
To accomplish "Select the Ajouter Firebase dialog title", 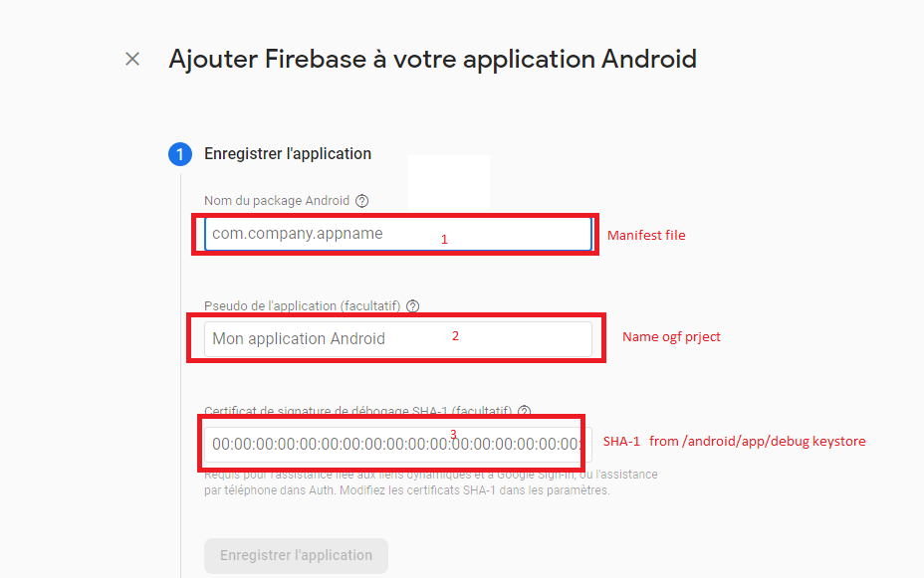I will click(431, 60).
